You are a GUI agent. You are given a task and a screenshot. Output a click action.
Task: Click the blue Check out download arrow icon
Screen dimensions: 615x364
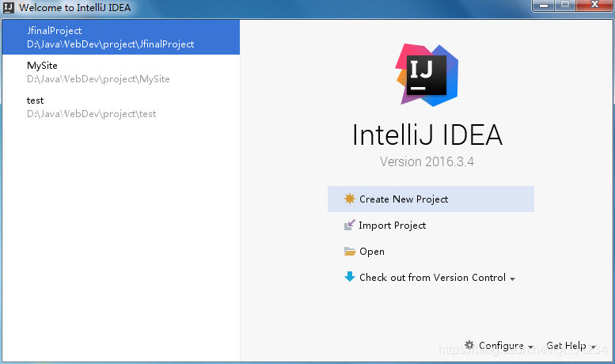(350, 277)
